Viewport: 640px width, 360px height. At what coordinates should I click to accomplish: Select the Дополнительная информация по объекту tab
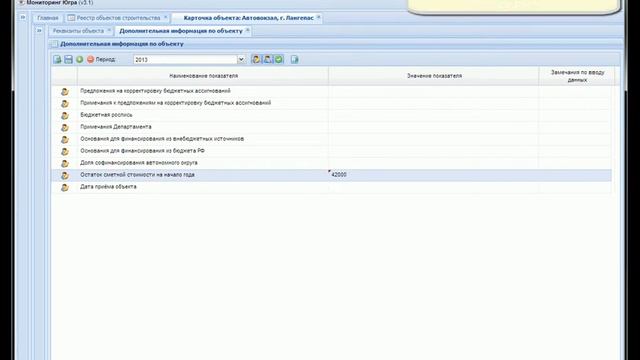pos(181,31)
